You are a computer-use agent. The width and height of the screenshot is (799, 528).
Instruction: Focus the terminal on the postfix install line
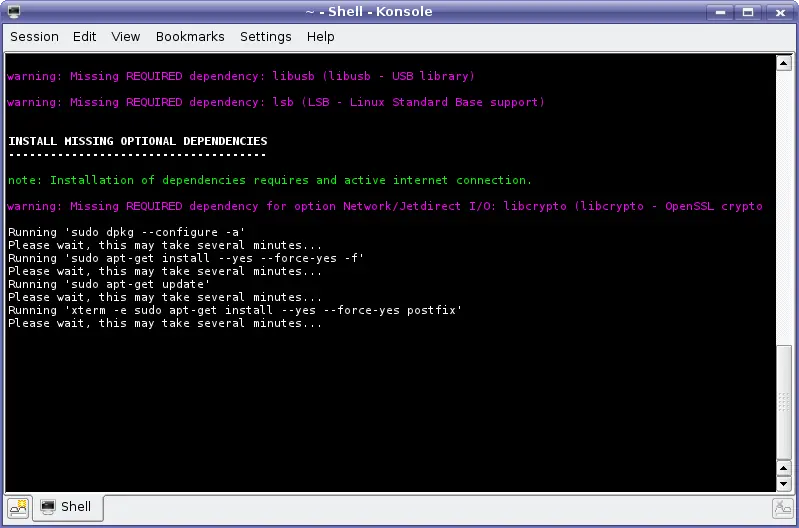coord(235,310)
